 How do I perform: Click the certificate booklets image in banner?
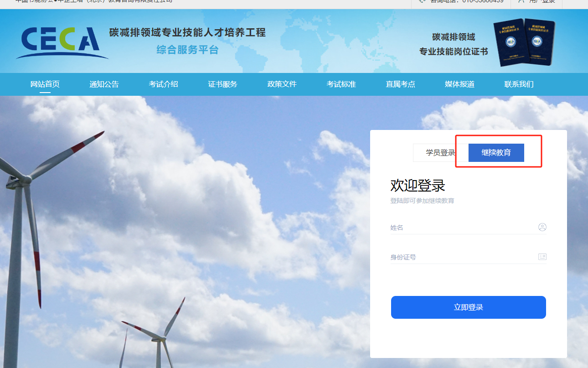coord(524,42)
